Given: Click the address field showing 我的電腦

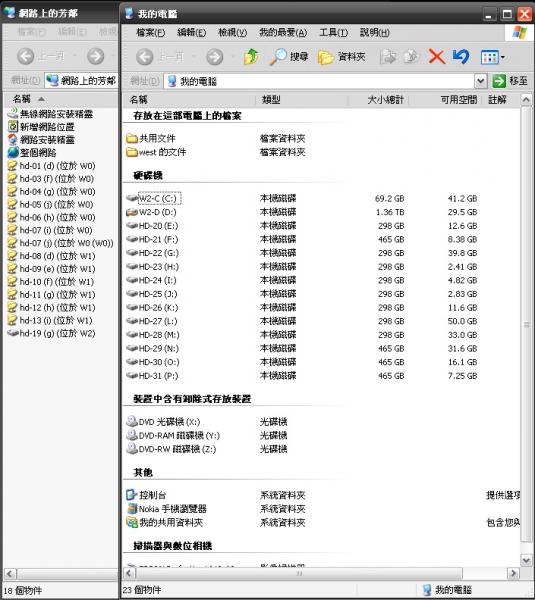Looking at the screenshot, I should 319,81.
